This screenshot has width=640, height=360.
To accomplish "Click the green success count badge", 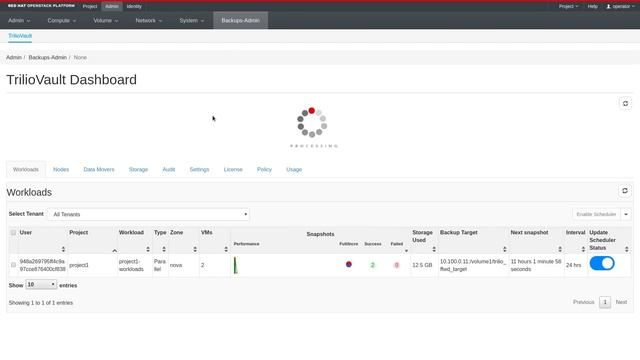I will pyautogui.click(x=372, y=265).
